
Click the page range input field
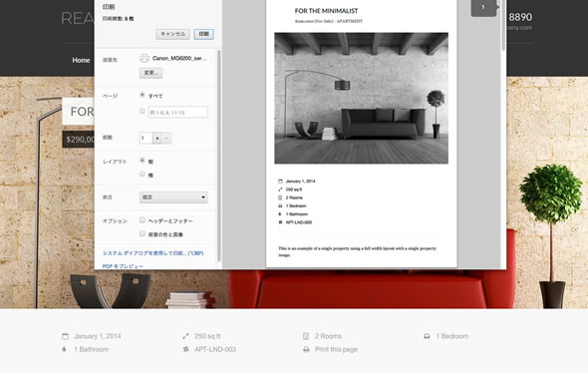(x=177, y=113)
